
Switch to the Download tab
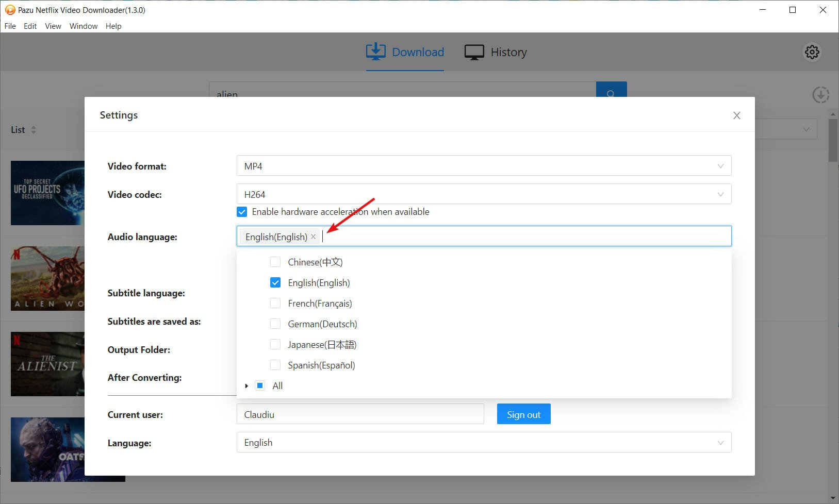[x=405, y=52]
